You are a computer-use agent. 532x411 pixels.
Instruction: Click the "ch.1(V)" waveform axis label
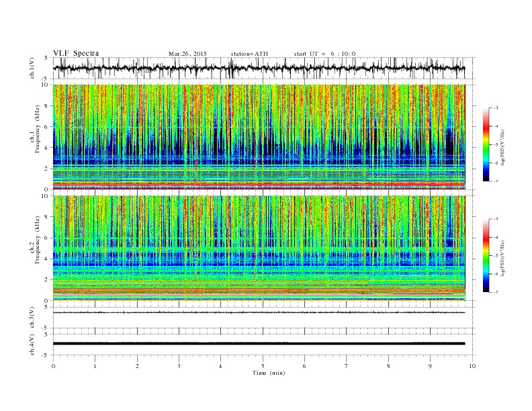[x=32, y=68]
